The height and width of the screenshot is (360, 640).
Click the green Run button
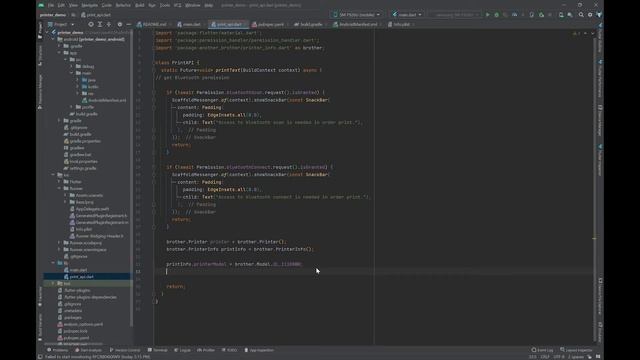pos(487,15)
